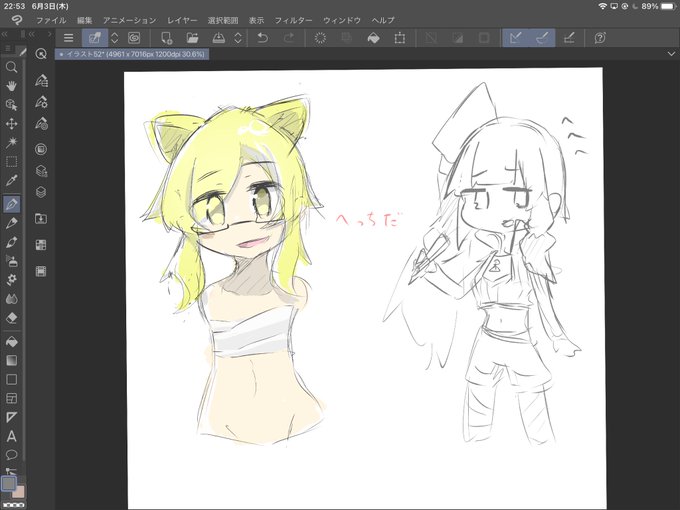The height and width of the screenshot is (510, 680).
Task: Undo the last stroke
Action: 262,38
